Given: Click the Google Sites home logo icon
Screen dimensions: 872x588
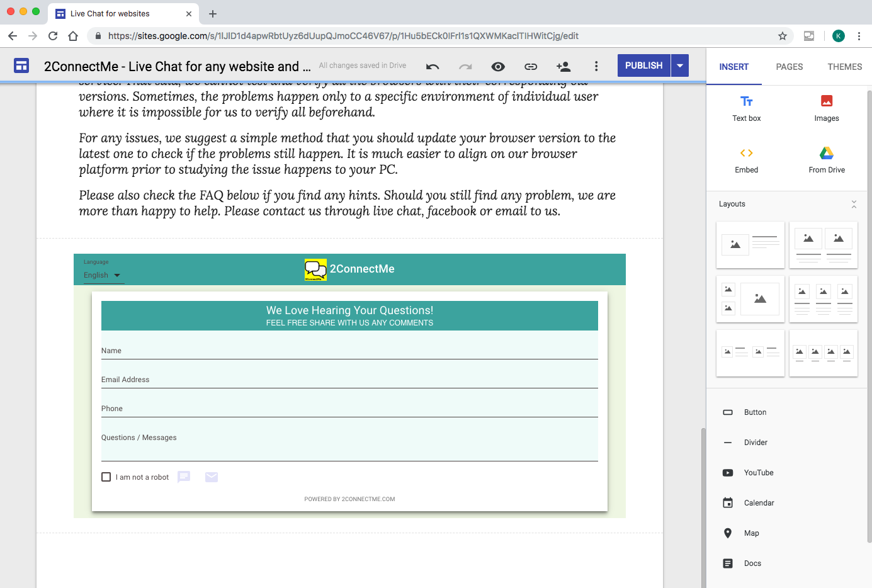Looking at the screenshot, I should [21, 65].
